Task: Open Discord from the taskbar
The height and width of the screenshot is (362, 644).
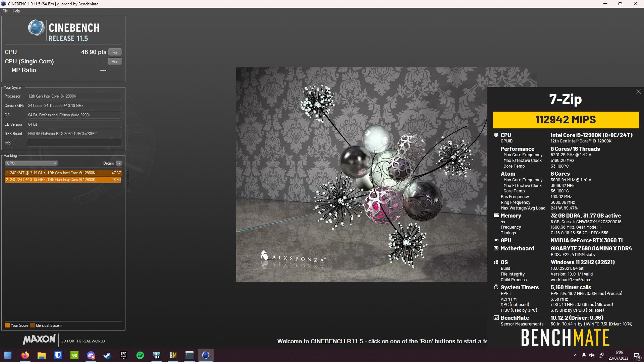Action: coord(91,355)
